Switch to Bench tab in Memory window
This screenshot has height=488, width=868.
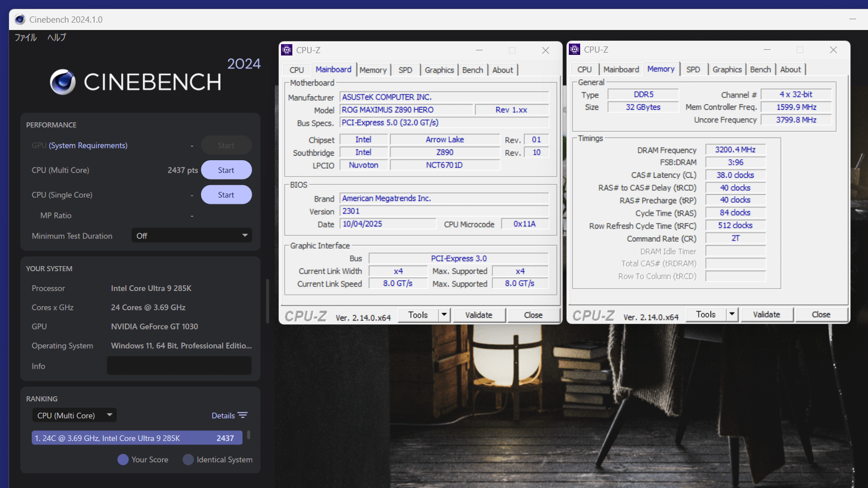tap(760, 69)
